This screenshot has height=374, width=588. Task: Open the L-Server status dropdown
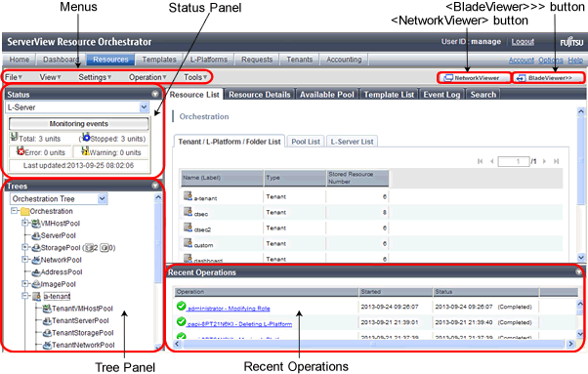144,107
